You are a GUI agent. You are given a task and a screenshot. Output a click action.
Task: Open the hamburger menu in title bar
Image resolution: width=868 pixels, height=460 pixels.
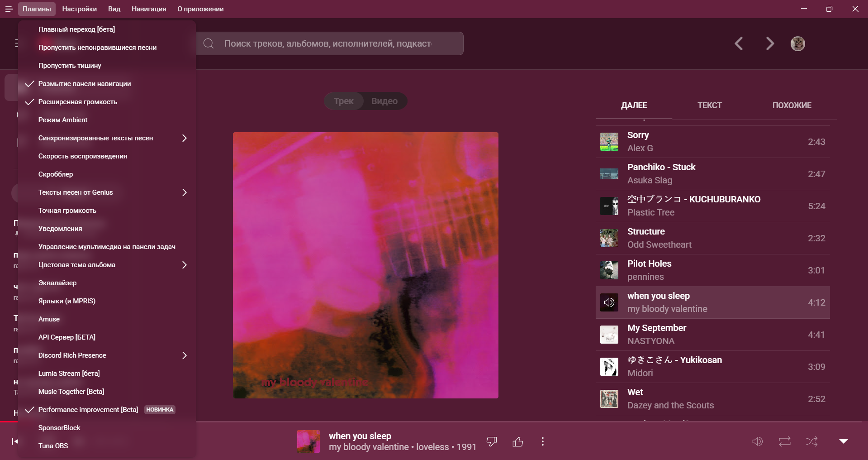pyautogui.click(x=9, y=9)
